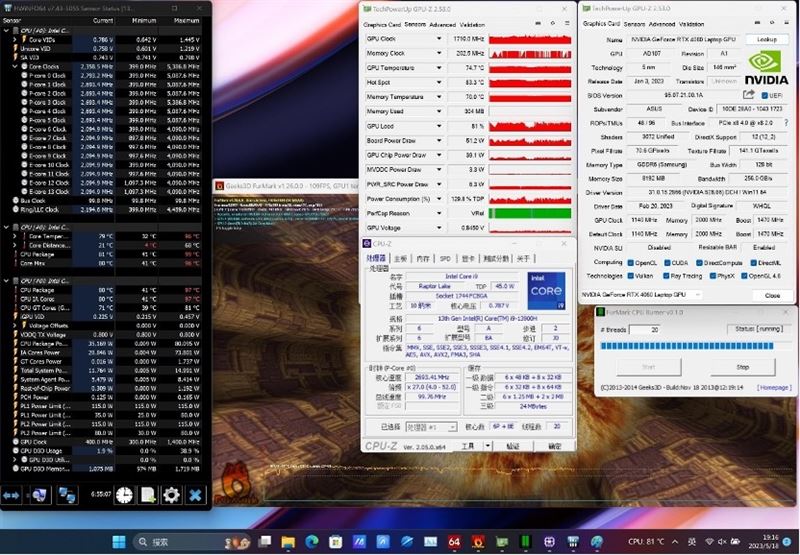The width and height of the screenshot is (800, 555).
Task: Click the refresh icon in GPU-Z Sensors window
Action: pyautogui.click(x=553, y=23)
